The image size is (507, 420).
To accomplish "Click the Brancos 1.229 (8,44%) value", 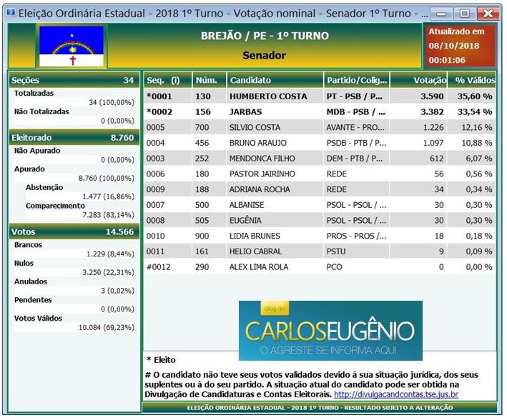I will click(x=110, y=254).
